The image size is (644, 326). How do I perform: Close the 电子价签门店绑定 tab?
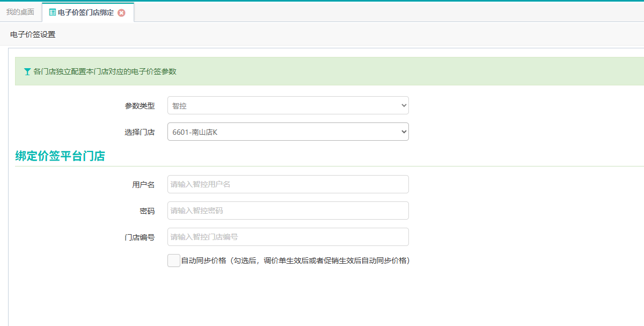tap(121, 13)
